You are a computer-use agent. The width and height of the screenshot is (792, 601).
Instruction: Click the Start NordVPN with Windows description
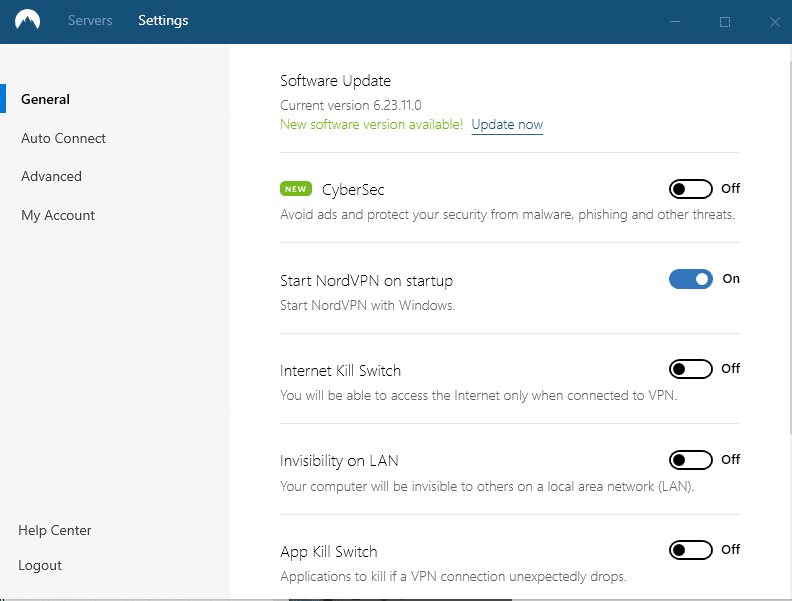368,305
